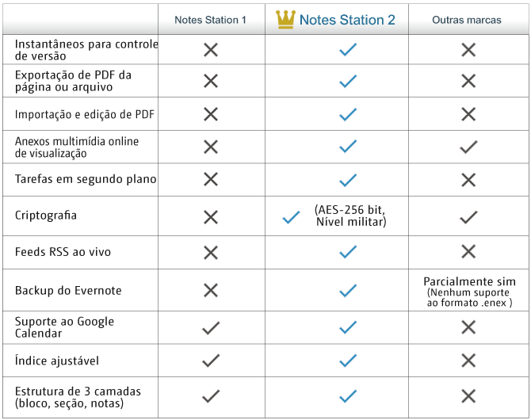Click the Backup do Evernote row label

tap(68, 291)
